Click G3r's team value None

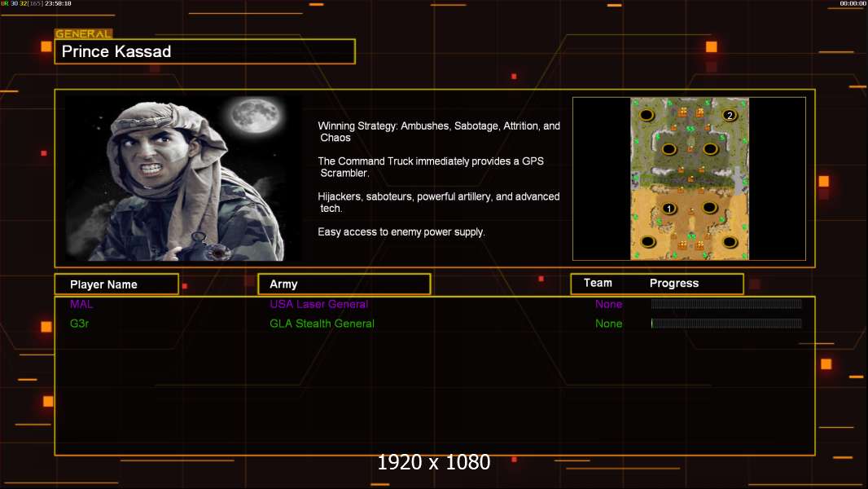[609, 324]
